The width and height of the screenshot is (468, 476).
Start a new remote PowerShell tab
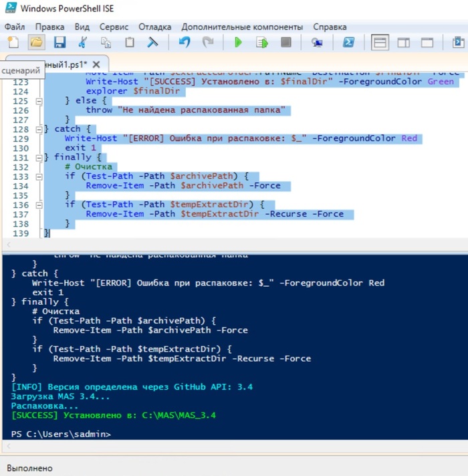pos(317,43)
